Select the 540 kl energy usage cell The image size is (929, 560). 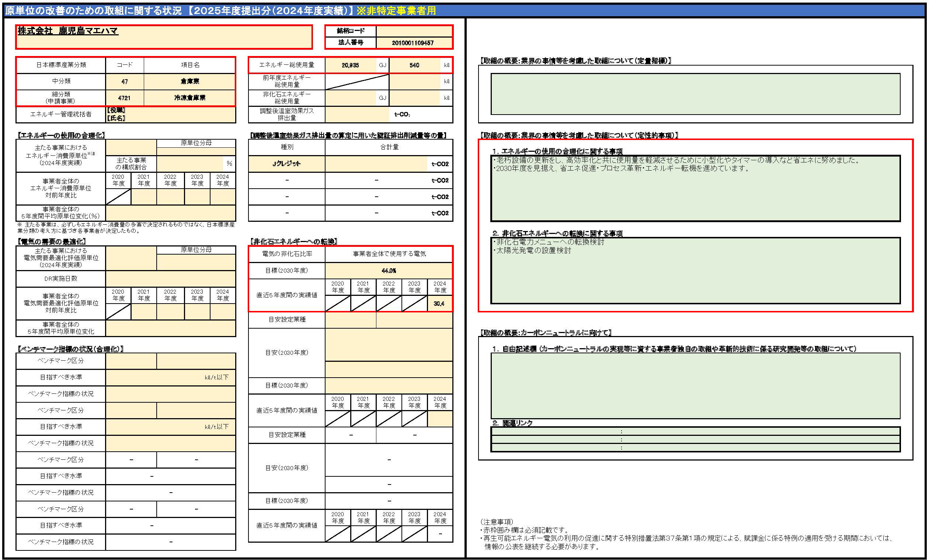(414, 65)
